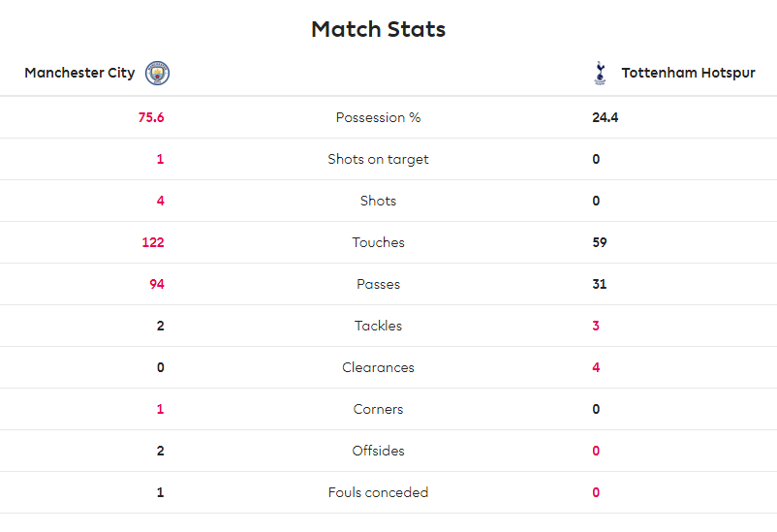Click the Tackles row label
This screenshot has height=532, width=777.
tap(378, 326)
